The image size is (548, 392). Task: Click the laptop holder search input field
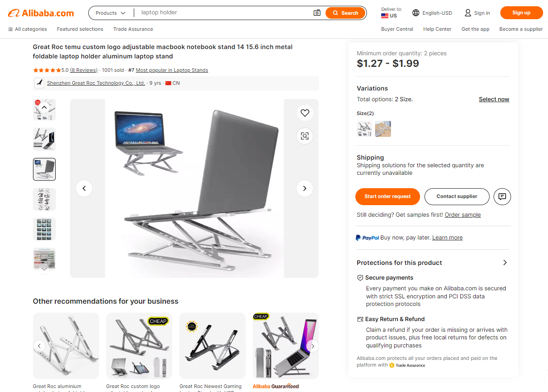tap(225, 12)
